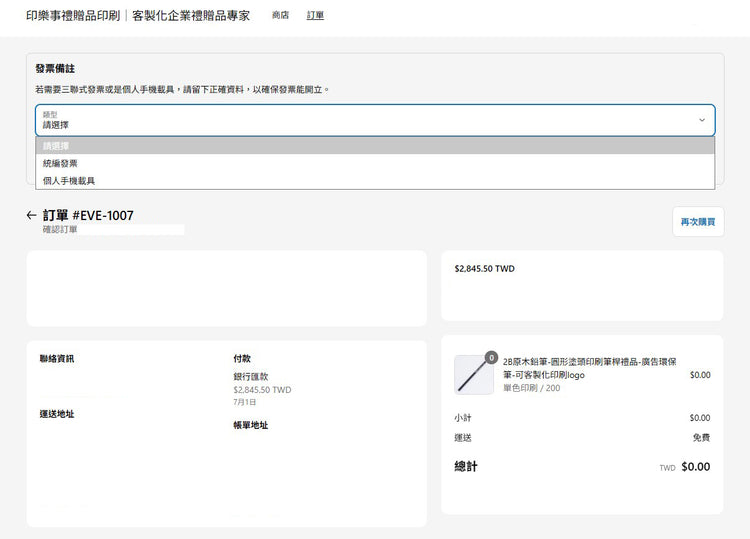Click the 發票備註 section title
Image resolution: width=750 pixels, height=539 pixels.
click(54, 69)
